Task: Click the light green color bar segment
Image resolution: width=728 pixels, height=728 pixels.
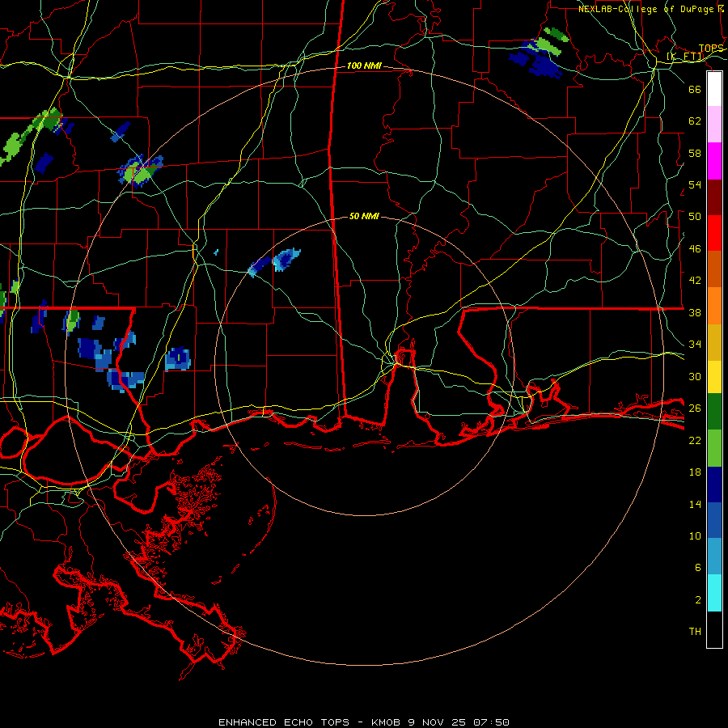Action: [x=714, y=448]
